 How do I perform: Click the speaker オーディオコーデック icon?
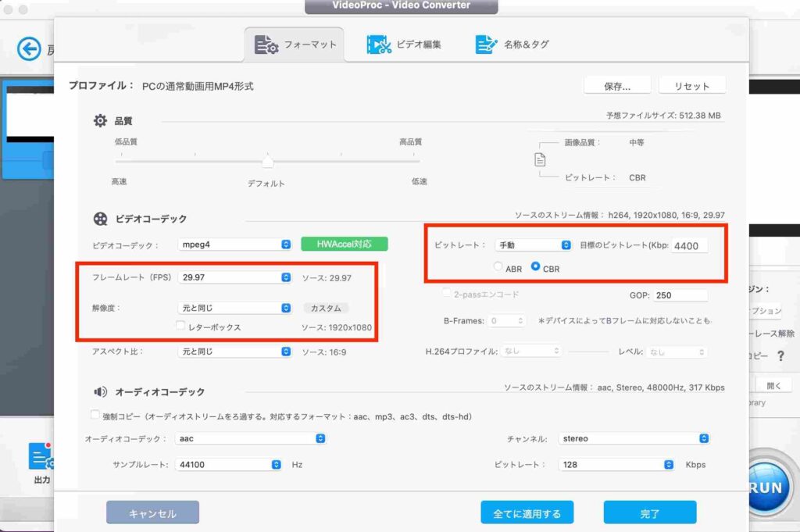(100, 391)
